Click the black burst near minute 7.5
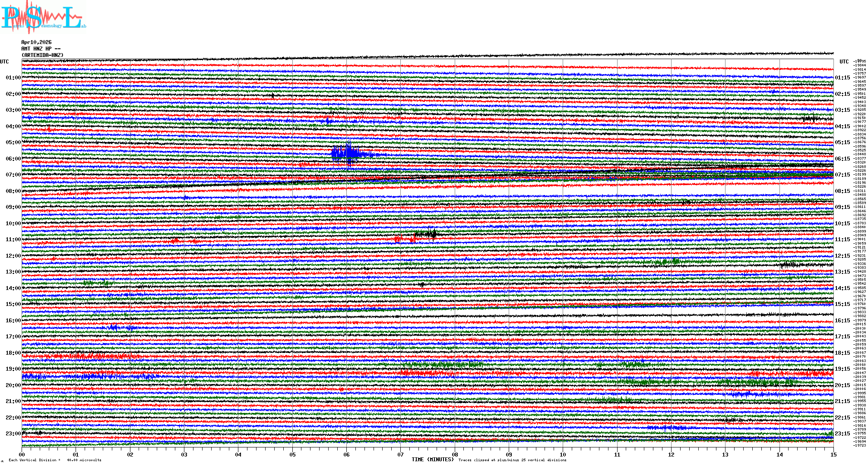Screen dimensions: 868x466 (426, 234)
